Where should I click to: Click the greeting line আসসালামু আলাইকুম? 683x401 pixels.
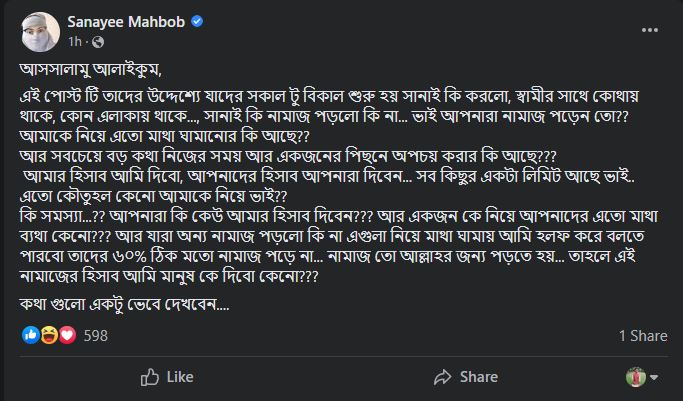[91, 70]
